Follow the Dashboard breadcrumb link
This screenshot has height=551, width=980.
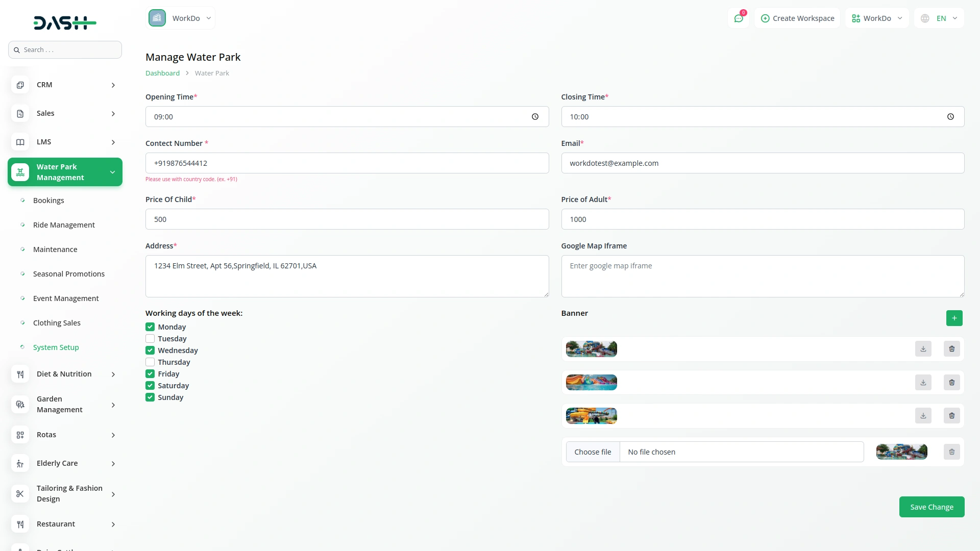[x=162, y=73]
